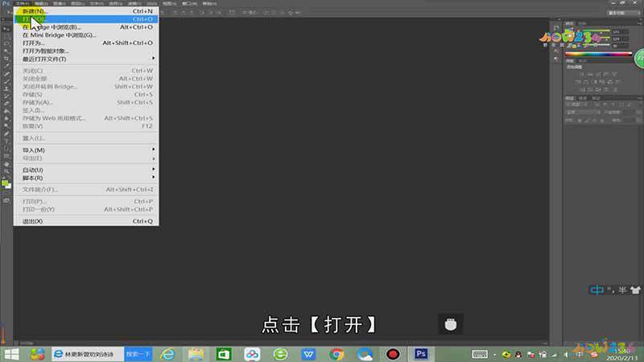
Task: Select the Move tool
Action: [x=6, y=29]
